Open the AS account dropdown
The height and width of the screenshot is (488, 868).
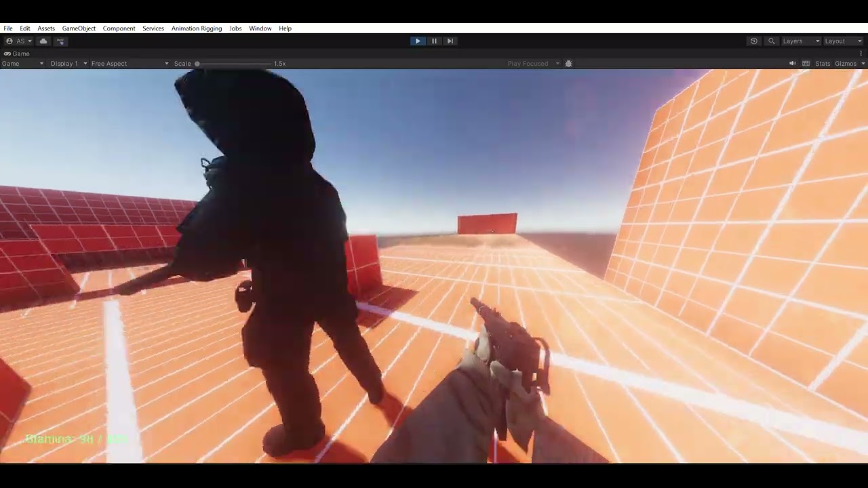(19, 41)
